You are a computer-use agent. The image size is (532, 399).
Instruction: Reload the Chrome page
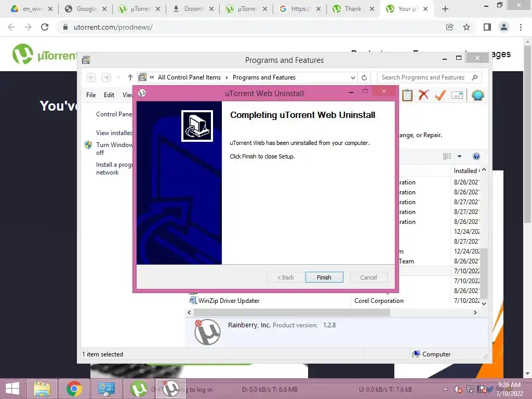click(45, 27)
